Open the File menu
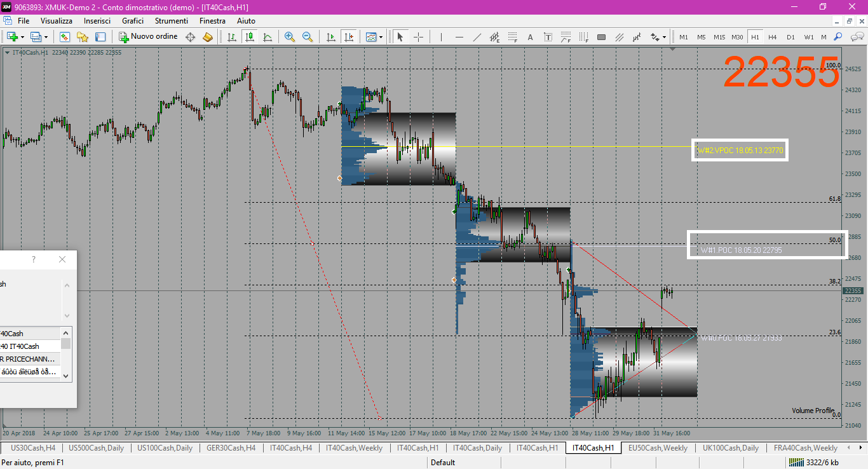This screenshot has width=868, height=469. [24, 21]
